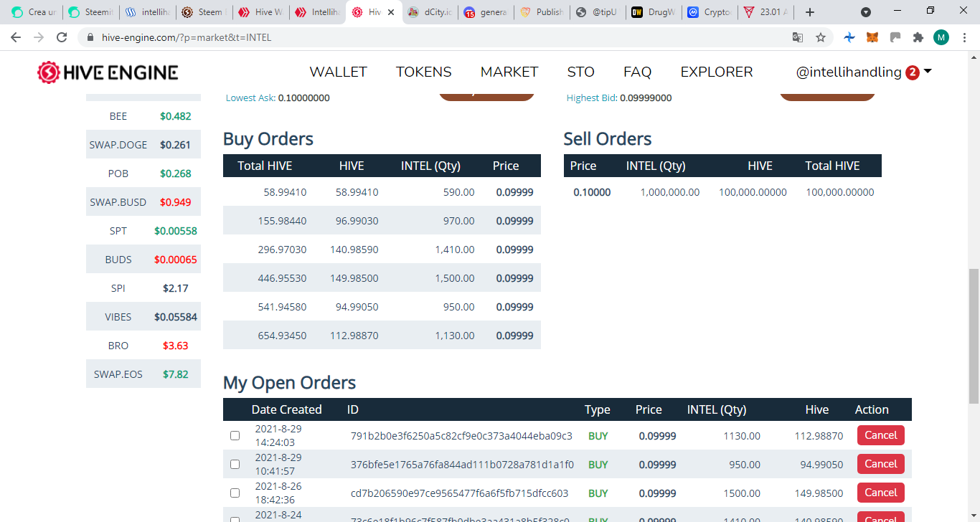Click the 590.00 INTEL buy order row
The width and height of the screenshot is (980, 522).
click(x=382, y=192)
